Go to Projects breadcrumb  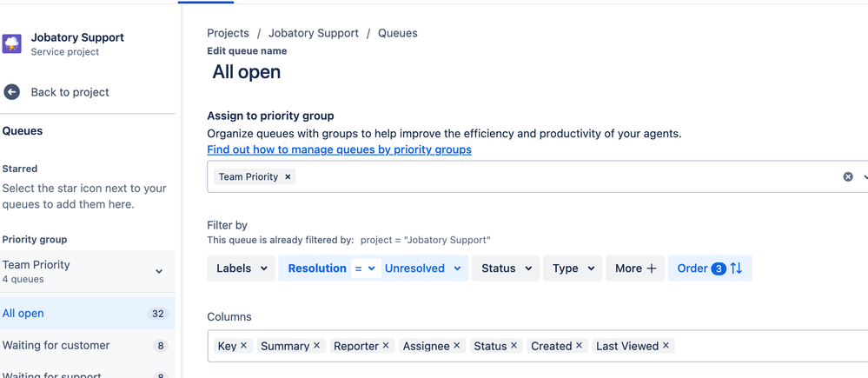(x=228, y=33)
